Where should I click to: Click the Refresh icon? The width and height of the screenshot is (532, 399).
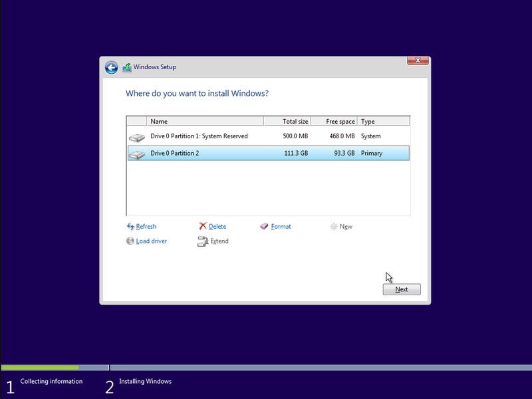pos(130,227)
